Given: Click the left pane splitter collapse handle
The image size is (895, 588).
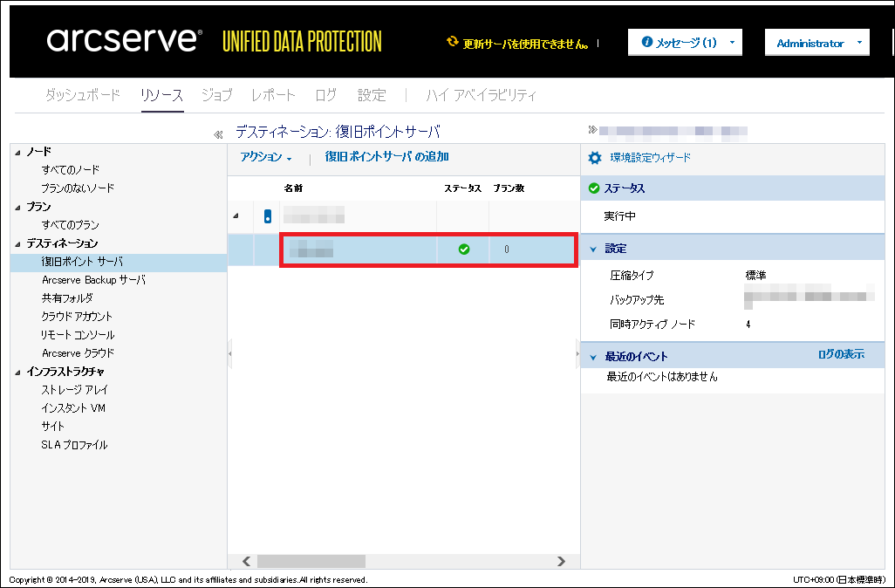Looking at the screenshot, I should point(230,354).
